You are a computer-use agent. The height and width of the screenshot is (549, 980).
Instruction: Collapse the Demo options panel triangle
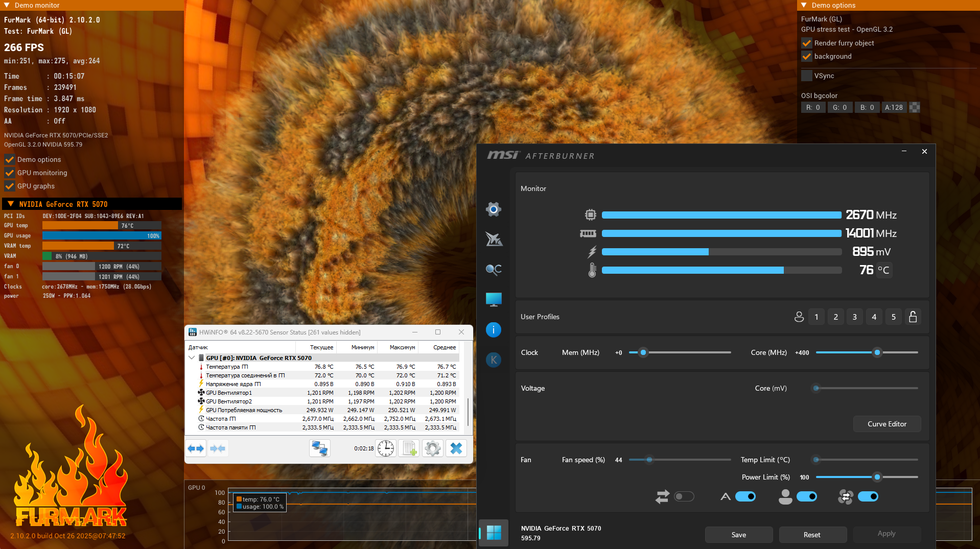tap(804, 5)
